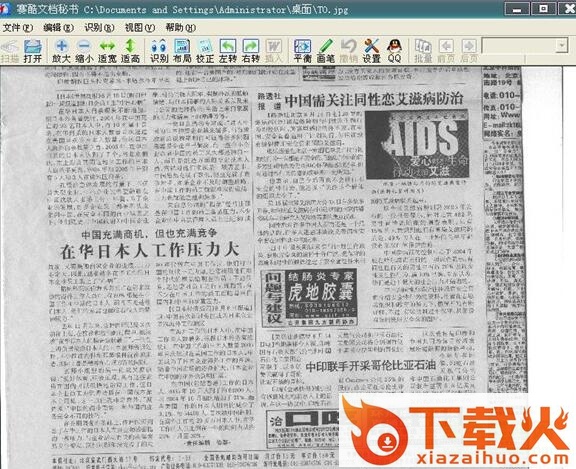Select the 画笔 pen tool
The image size is (576, 469).
point(326,51)
